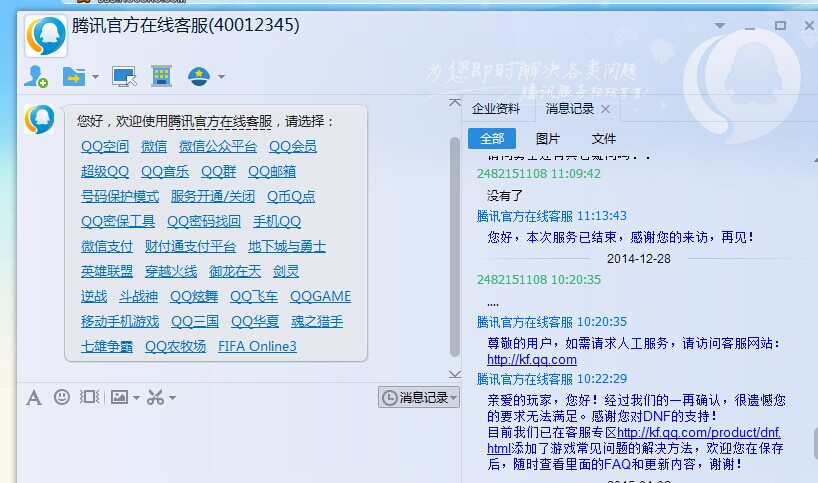The width and height of the screenshot is (818, 483).
Task: Open the QQGAME link
Action: tap(320, 296)
